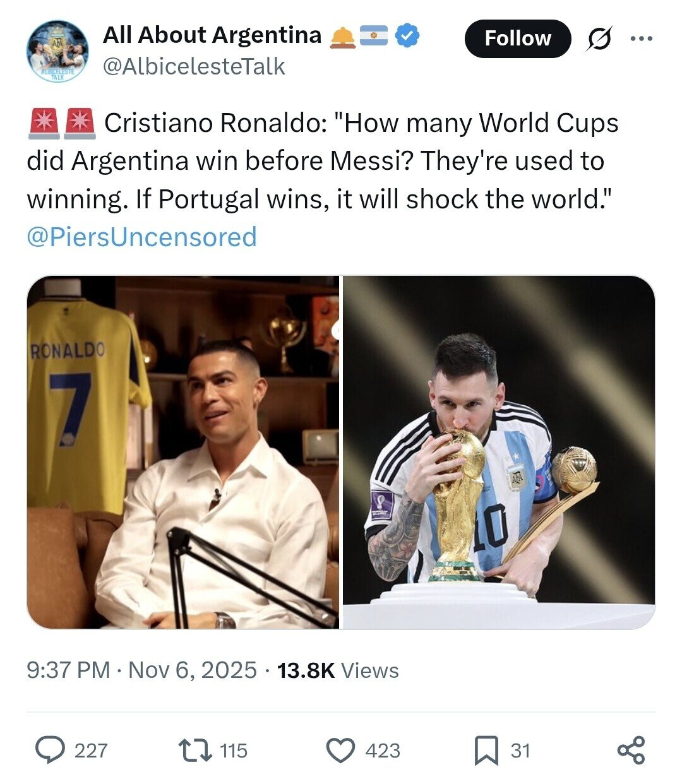The height and width of the screenshot is (784, 682).
Task: Open the share post icon
Action: pyautogui.click(x=631, y=750)
